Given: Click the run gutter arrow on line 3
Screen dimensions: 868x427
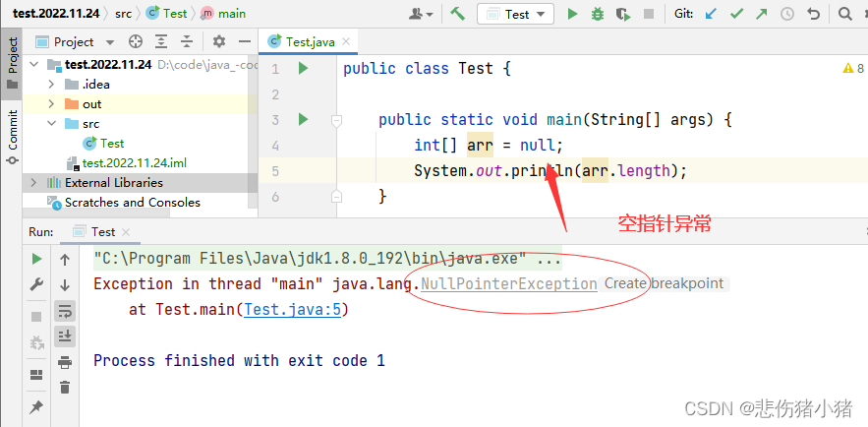Looking at the screenshot, I should 304,119.
